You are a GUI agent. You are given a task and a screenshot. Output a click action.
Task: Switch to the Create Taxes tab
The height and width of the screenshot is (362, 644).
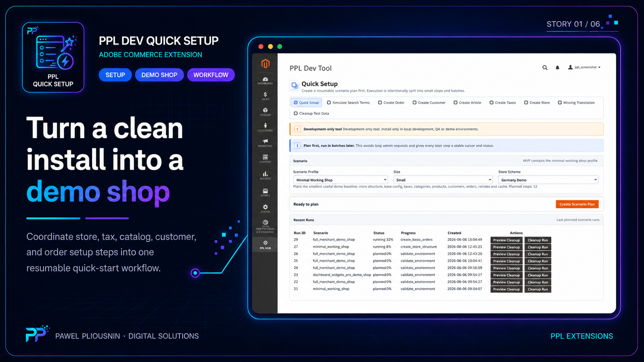[503, 103]
